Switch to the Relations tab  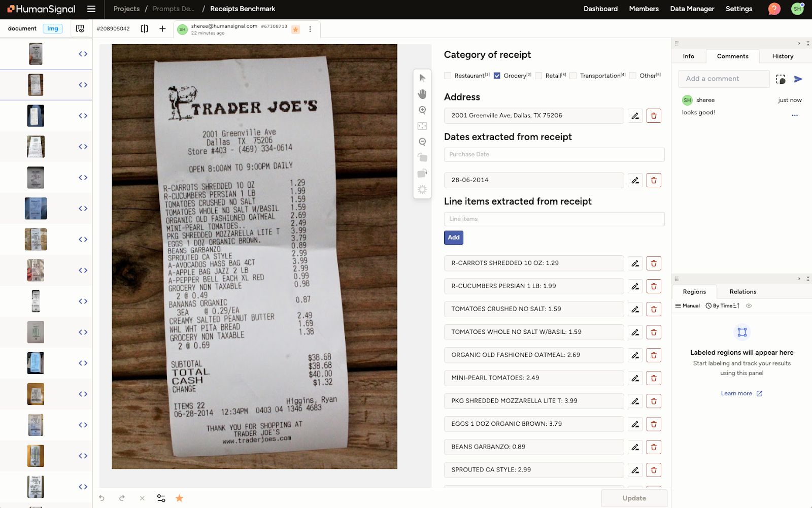(x=743, y=292)
